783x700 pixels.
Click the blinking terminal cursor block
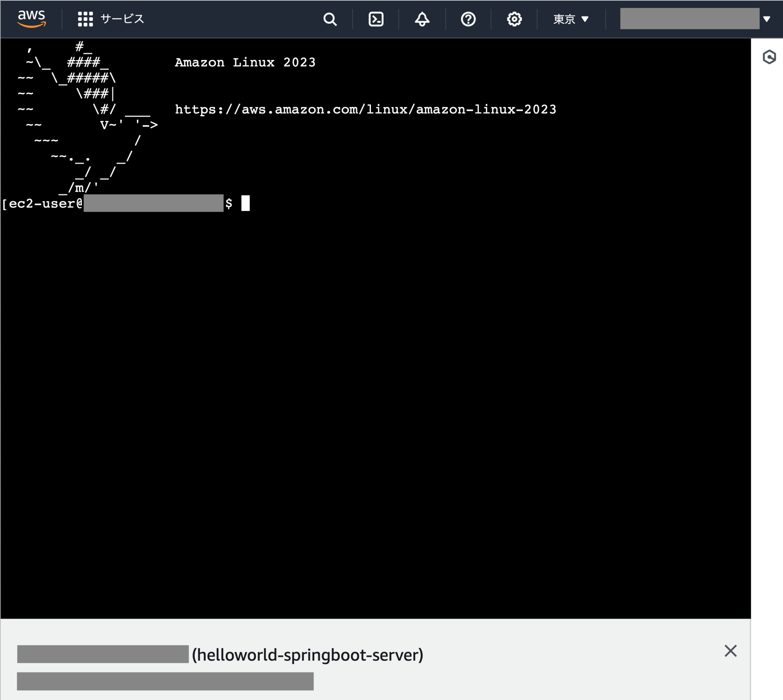[246, 203]
